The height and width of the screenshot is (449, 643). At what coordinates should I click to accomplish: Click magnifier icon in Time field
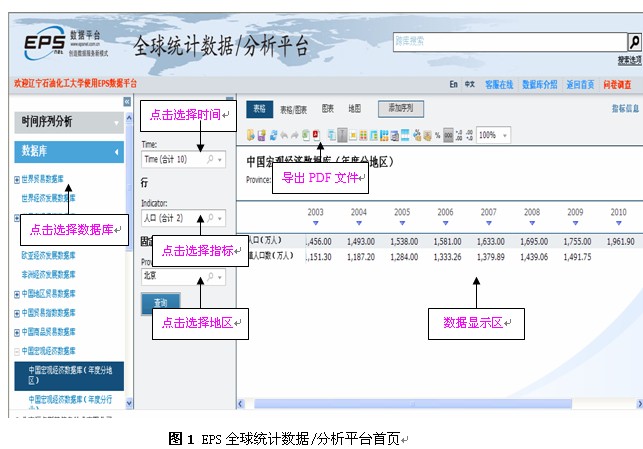point(210,159)
